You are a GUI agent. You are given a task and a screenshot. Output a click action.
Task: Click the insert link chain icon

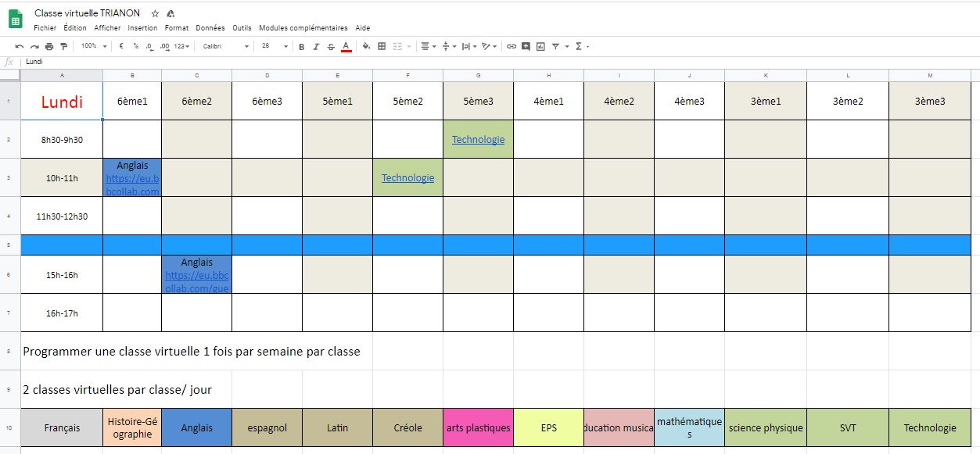pyautogui.click(x=512, y=47)
